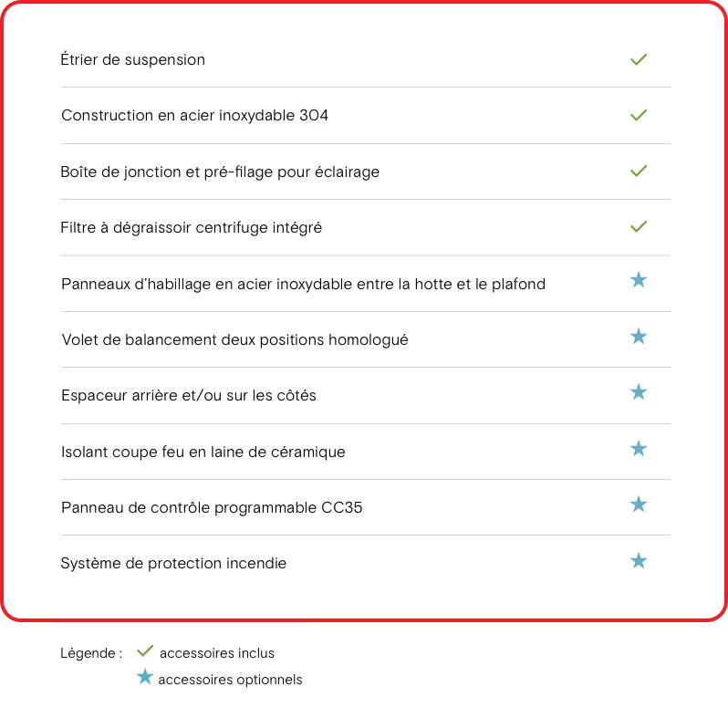This screenshot has height=728, width=728.
Task: Click the star for Volet de balancement
Action: pyautogui.click(x=639, y=336)
